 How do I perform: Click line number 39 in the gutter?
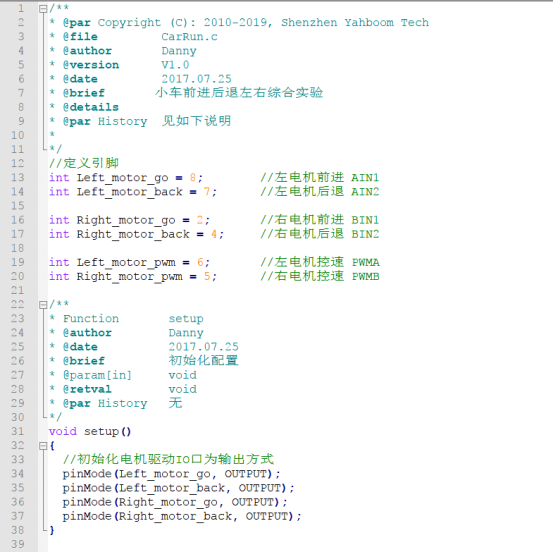18,544
